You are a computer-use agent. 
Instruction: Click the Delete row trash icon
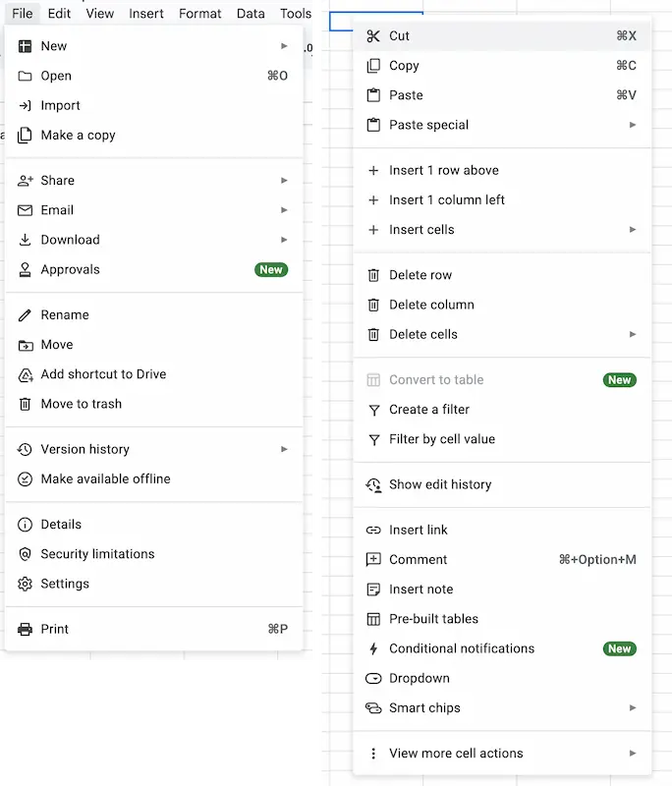(x=373, y=275)
